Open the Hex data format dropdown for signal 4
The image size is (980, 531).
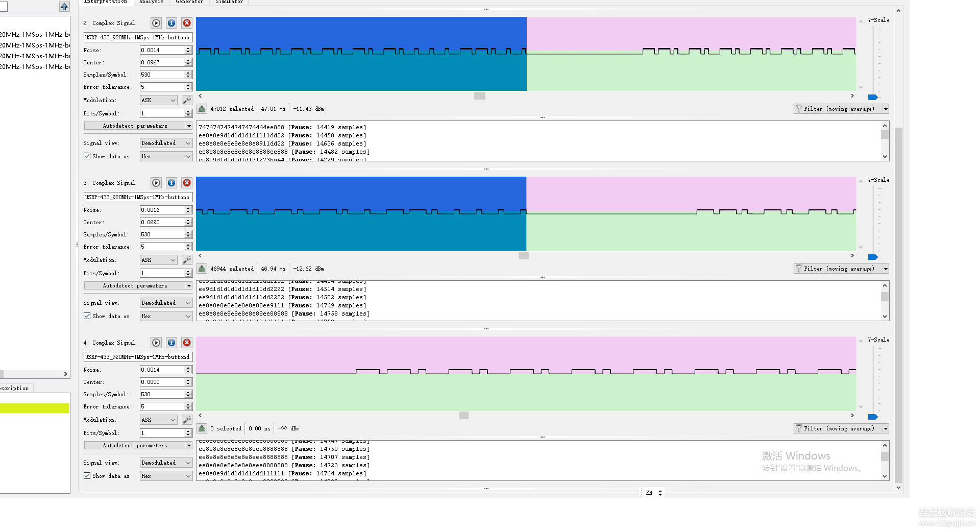pyautogui.click(x=166, y=476)
